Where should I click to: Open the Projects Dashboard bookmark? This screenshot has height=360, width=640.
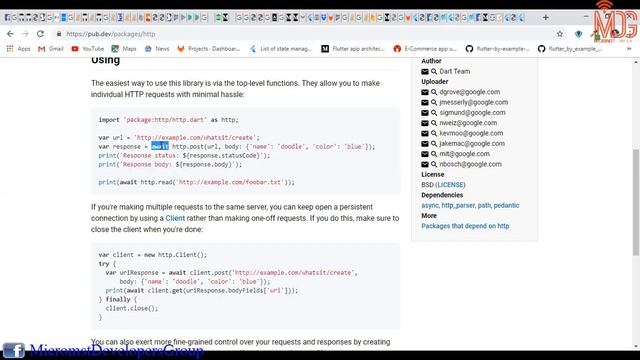(209, 49)
